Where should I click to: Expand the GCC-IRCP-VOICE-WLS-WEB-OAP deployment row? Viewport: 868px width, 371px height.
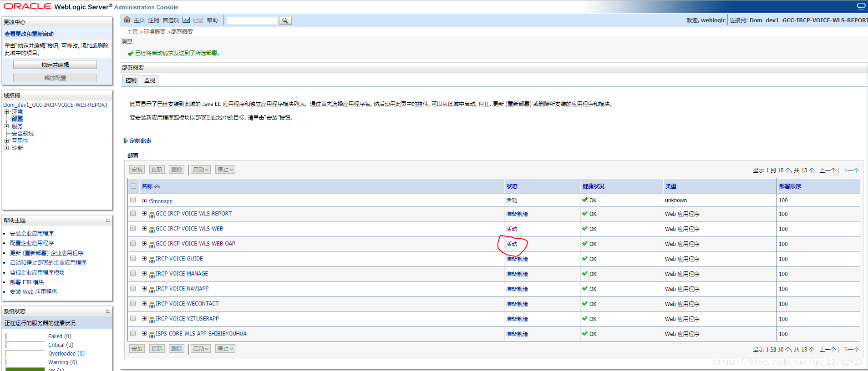144,243
